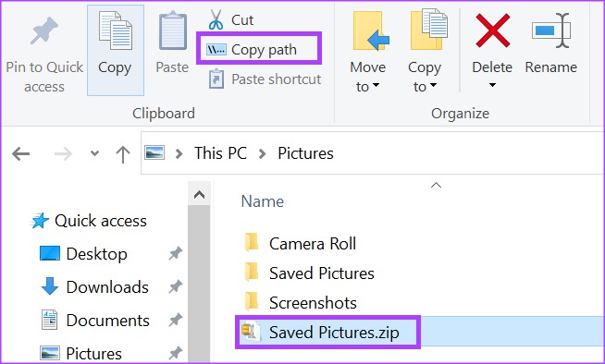Screen dimensions: 605x364
Task: Click the Copy button in Clipboard group
Action: pyautogui.click(x=116, y=50)
